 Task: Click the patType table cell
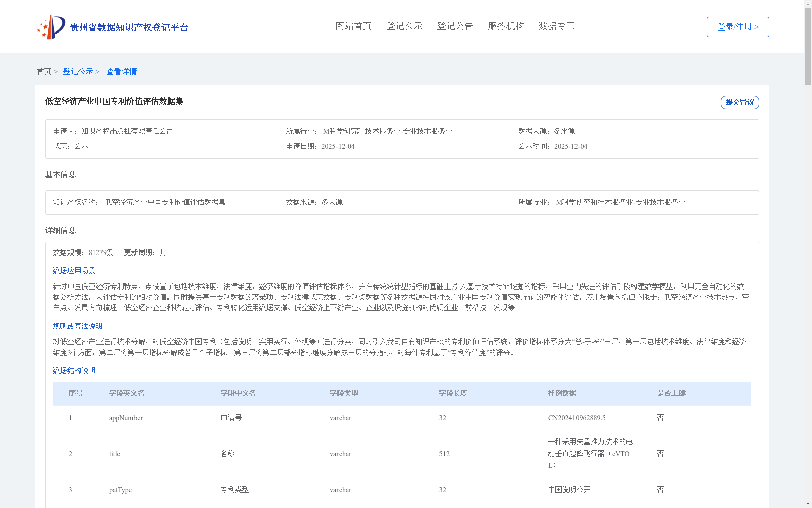tap(120, 490)
